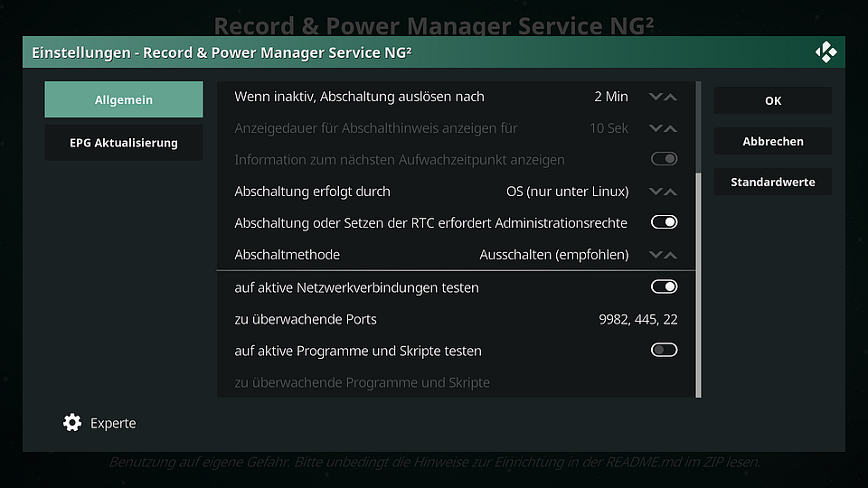Reset settings using Standardwerte button
This screenshot has height=488, width=868.
coord(773,182)
